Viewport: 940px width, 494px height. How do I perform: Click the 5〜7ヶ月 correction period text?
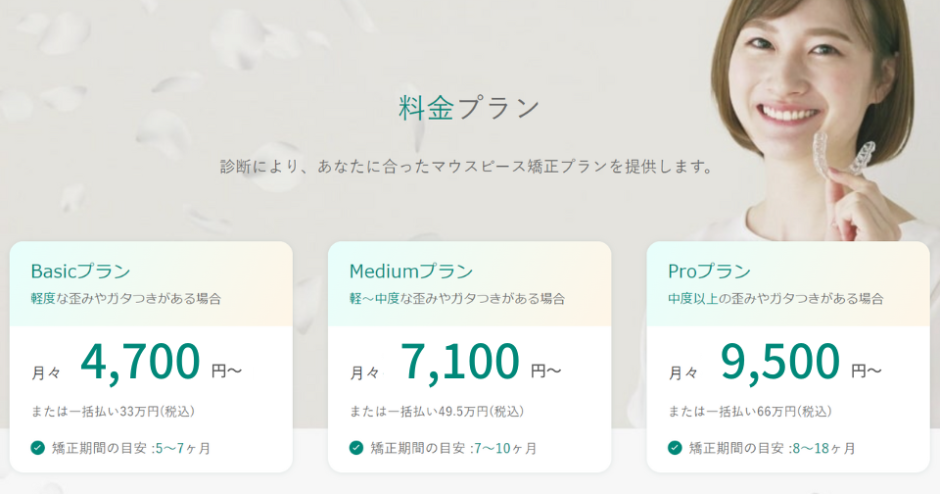point(183,448)
